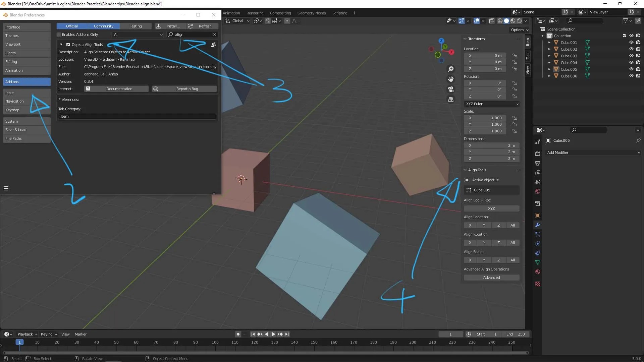Viewport: 644px width, 362px height.
Task: Open Modifier Properties with the wrench icon
Action: click(538, 225)
